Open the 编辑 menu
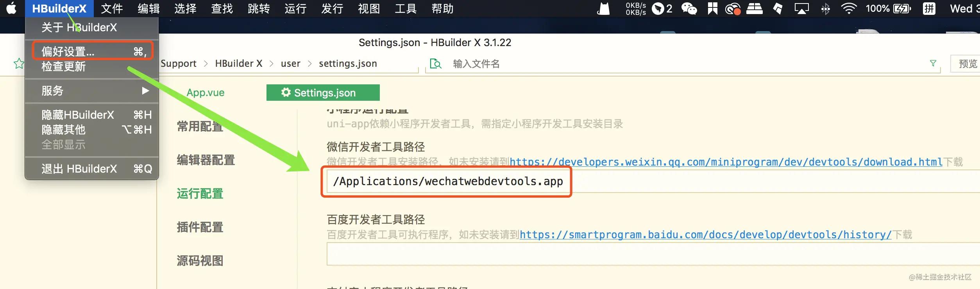 tap(148, 9)
